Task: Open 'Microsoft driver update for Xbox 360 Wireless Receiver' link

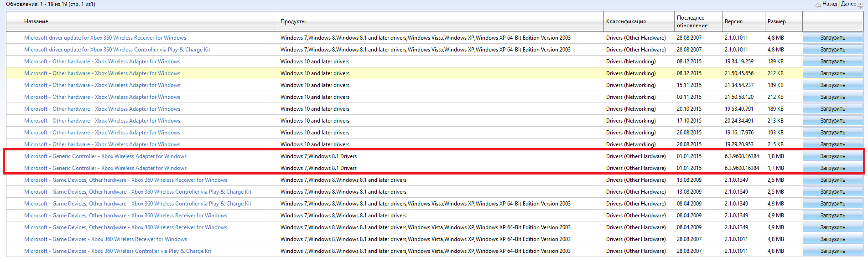Action: point(105,38)
